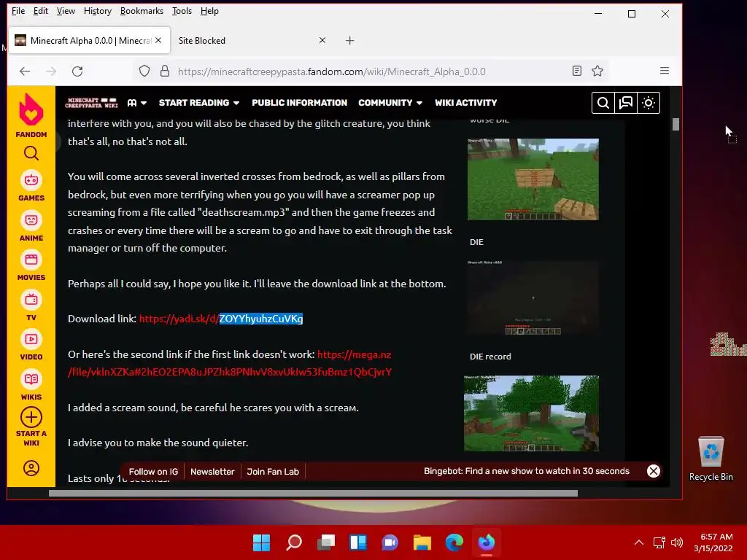Screen dimensions: 747x560
Task: Dismiss the Bingebot banner with X
Action: 654,471
